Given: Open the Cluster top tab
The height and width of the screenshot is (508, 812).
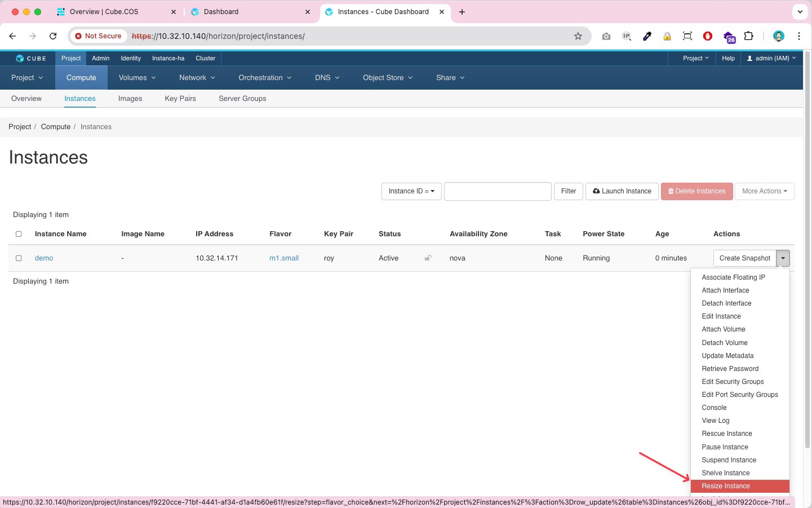Looking at the screenshot, I should pos(206,58).
